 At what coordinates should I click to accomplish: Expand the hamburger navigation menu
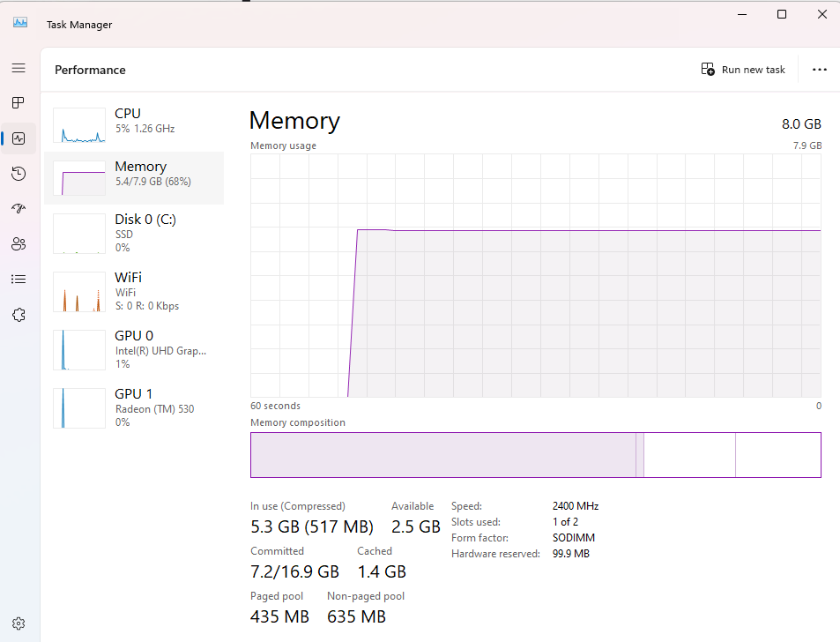pyautogui.click(x=19, y=68)
